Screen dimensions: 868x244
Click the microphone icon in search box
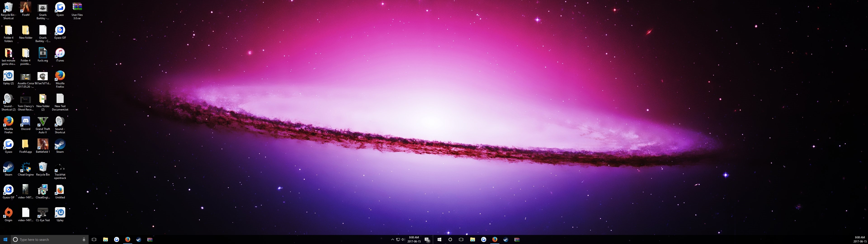point(84,240)
